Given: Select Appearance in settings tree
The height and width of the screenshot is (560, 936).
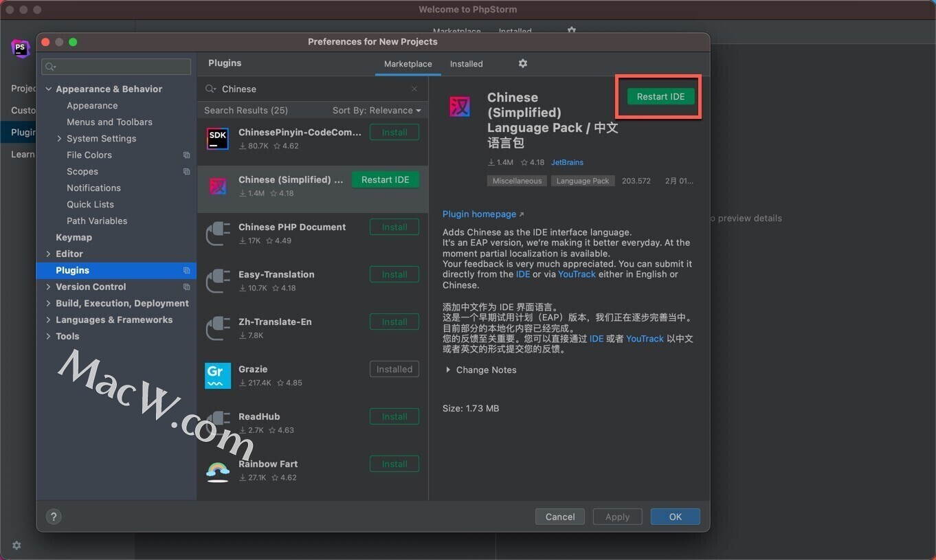Looking at the screenshot, I should click(x=92, y=106).
